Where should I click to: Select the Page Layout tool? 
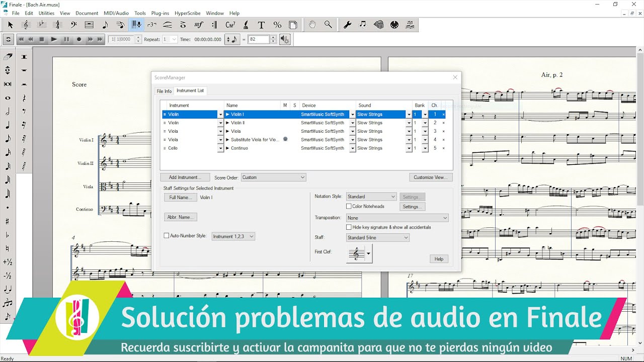293,25
